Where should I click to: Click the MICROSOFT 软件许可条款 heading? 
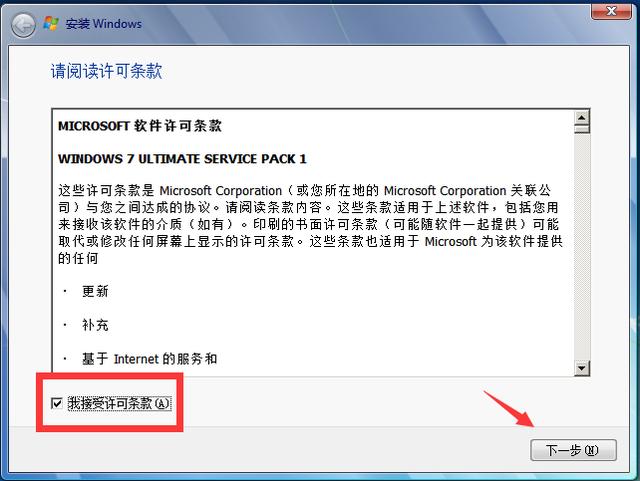click(x=140, y=126)
